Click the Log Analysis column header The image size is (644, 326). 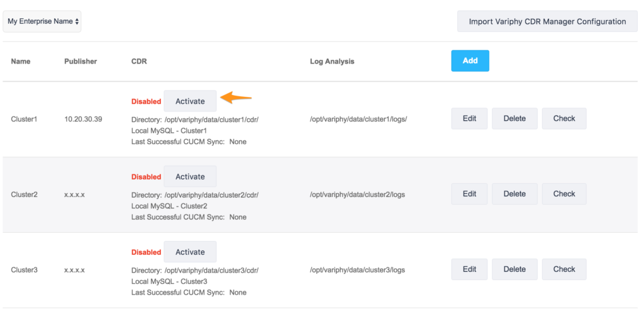tap(332, 61)
